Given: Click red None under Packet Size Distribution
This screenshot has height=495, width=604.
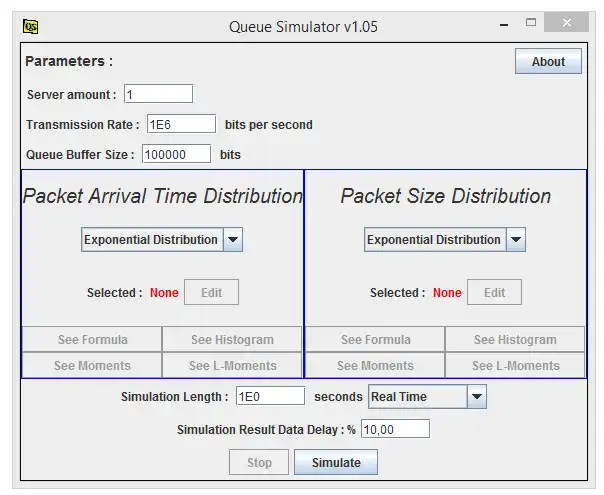Looking at the screenshot, I should point(447,293).
